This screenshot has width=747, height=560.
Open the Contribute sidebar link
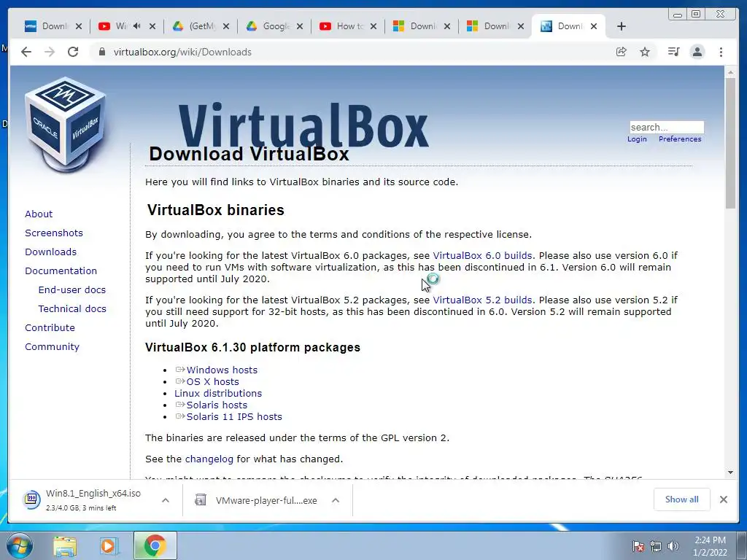(50, 327)
